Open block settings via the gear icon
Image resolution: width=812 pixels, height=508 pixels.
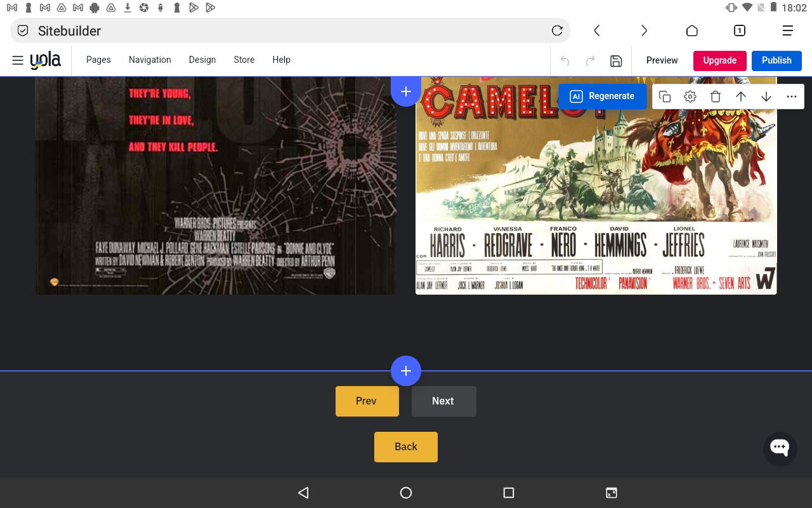pyautogui.click(x=690, y=97)
